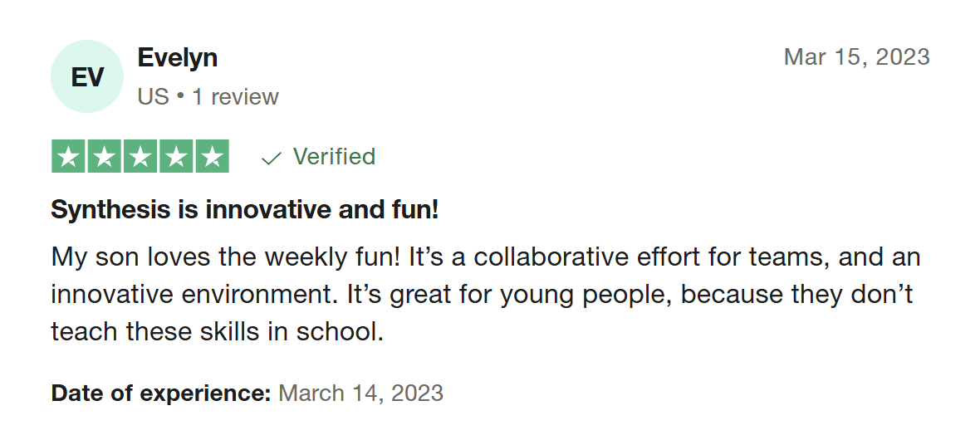
Task: Click the green "Verified" label
Action: [334, 156]
